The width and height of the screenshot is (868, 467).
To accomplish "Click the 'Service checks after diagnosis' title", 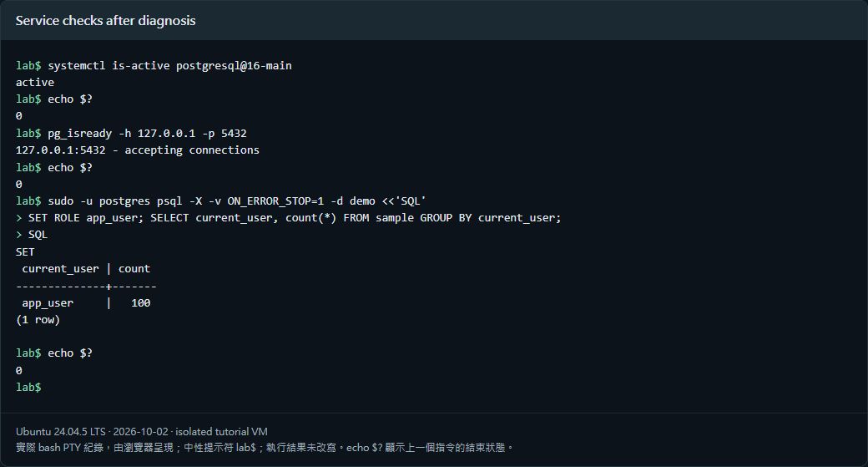I will click(105, 21).
